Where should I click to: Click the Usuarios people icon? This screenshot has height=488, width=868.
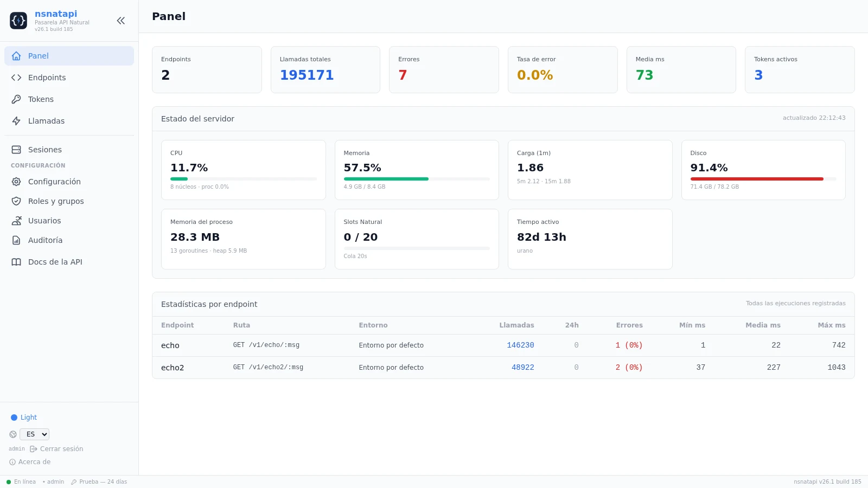(16, 221)
